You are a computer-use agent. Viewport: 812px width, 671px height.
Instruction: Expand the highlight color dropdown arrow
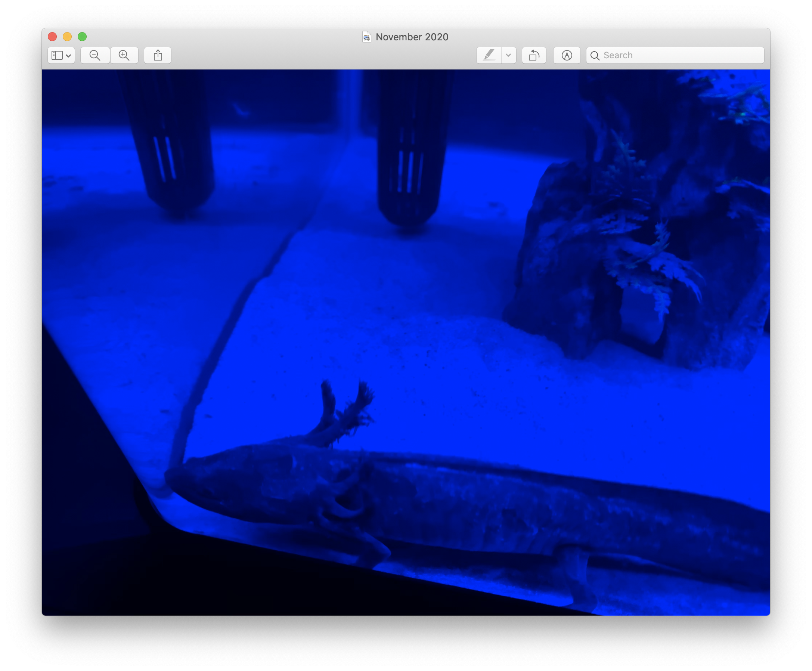[x=509, y=55]
